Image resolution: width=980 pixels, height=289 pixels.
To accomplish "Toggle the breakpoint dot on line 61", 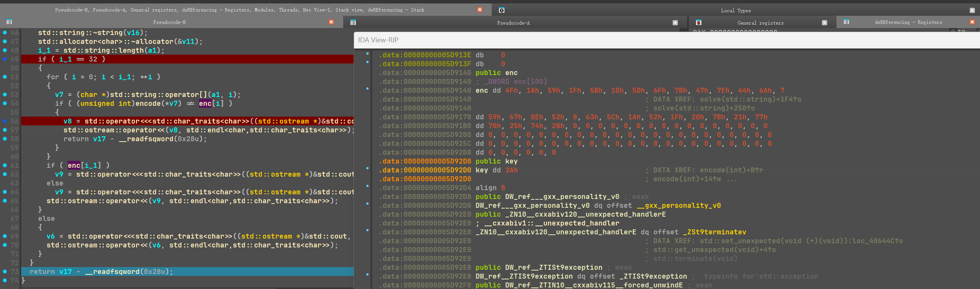I will [5, 165].
